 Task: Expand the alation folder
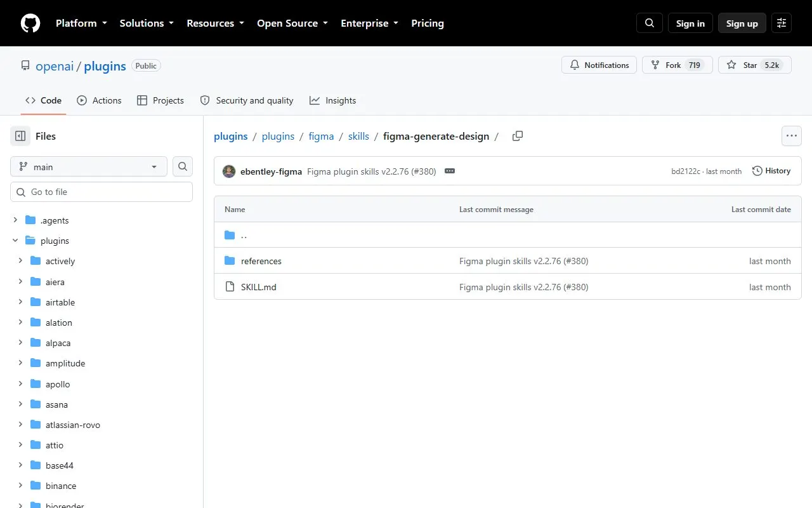pyautogui.click(x=20, y=323)
